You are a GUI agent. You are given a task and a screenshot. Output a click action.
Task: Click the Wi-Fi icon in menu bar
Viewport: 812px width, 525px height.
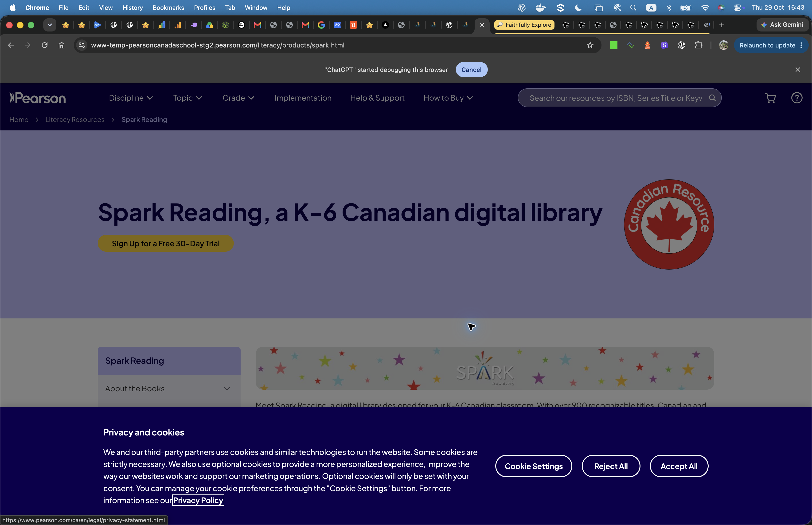705,8
